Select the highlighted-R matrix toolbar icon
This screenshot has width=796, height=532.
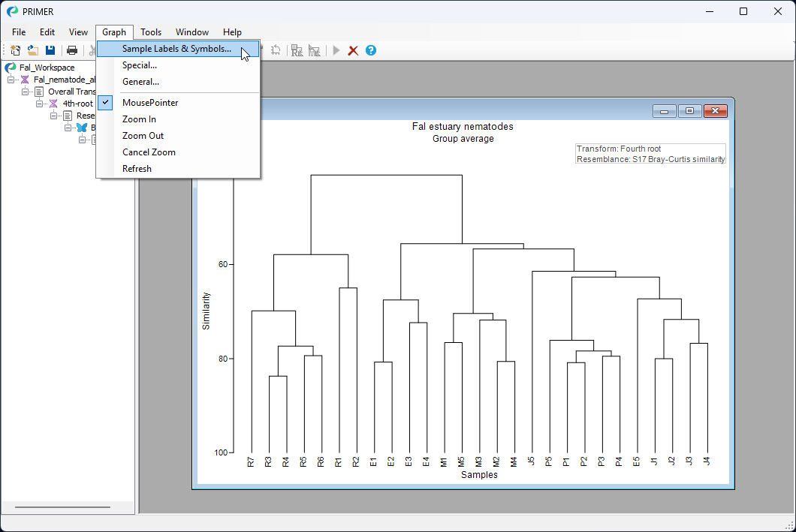coord(297,50)
